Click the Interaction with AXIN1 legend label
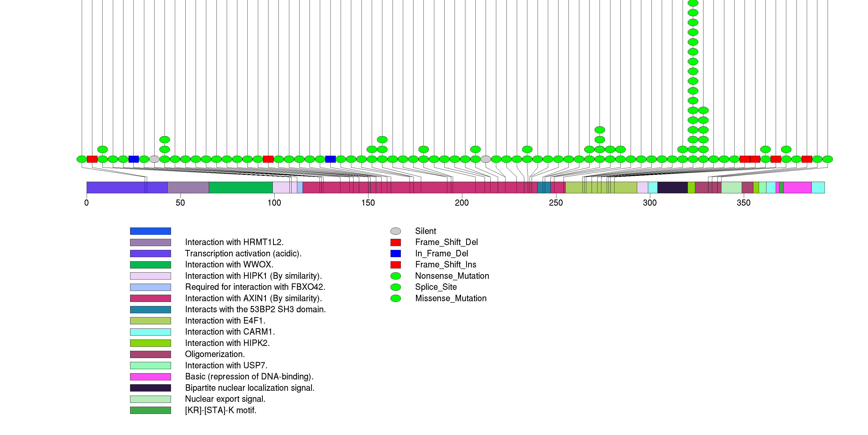This screenshot has width=868, height=435. point(253,298)
